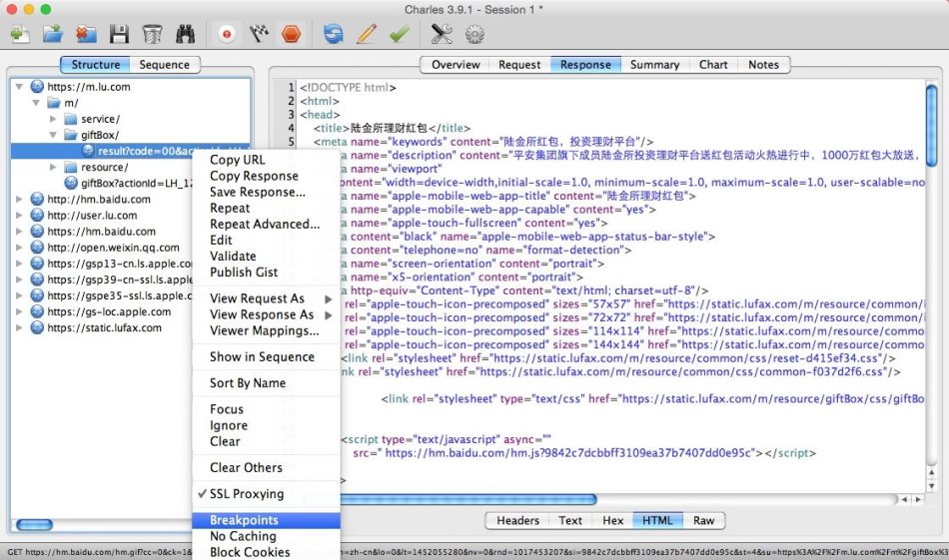949x560 pixels.
Task: Choose Sort By Name menu item
Action: 248,382
